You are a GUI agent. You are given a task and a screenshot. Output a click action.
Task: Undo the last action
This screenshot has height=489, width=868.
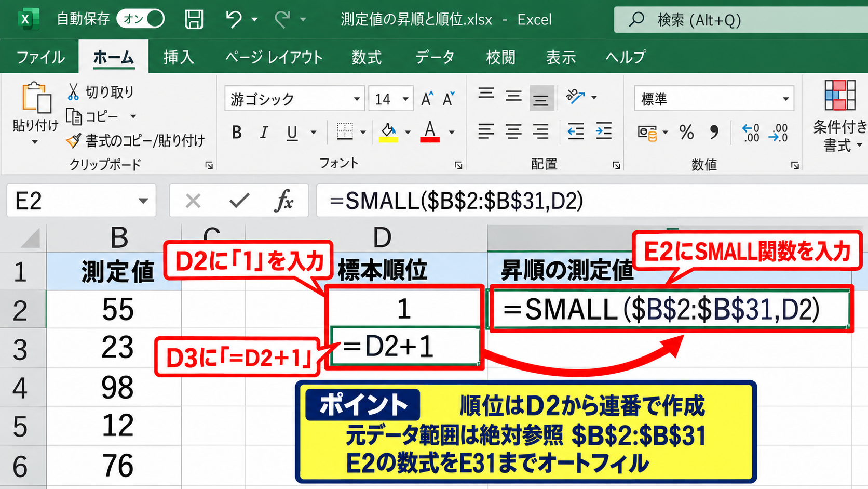[234, 19]
